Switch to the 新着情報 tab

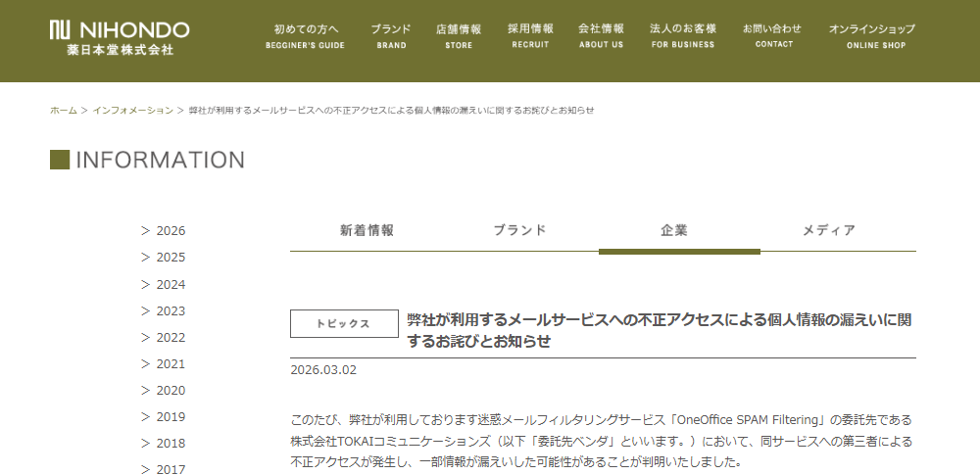(367, 231)
